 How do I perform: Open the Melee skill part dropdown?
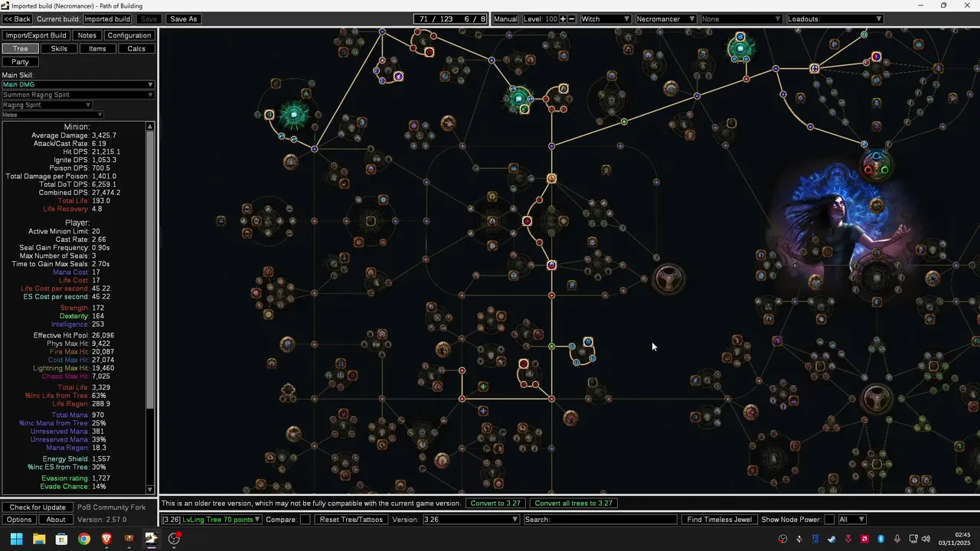coord(52,115)
